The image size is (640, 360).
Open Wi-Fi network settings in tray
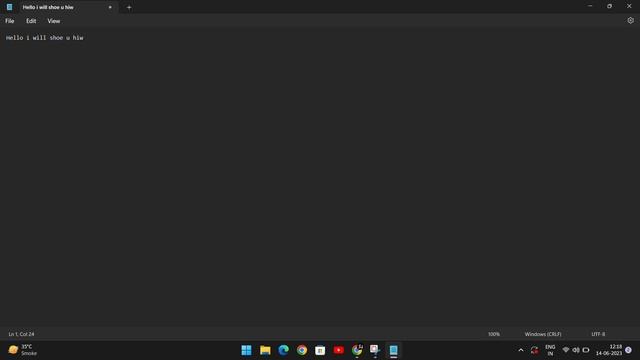click(x=566, y=350)
